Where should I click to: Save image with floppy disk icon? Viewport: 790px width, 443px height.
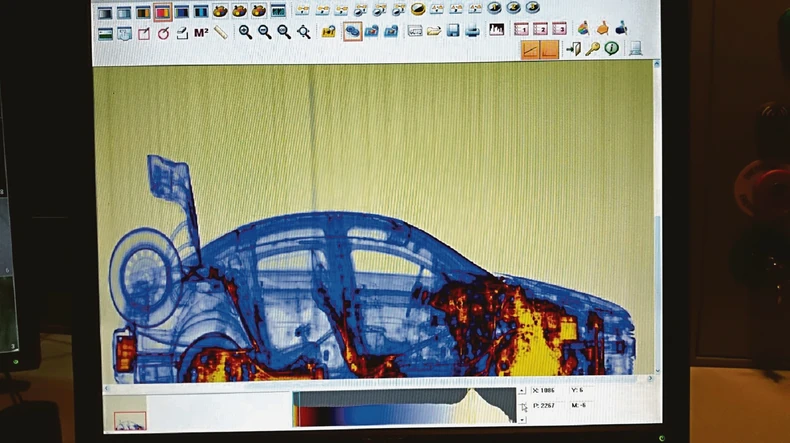click(x=453, y=31)
